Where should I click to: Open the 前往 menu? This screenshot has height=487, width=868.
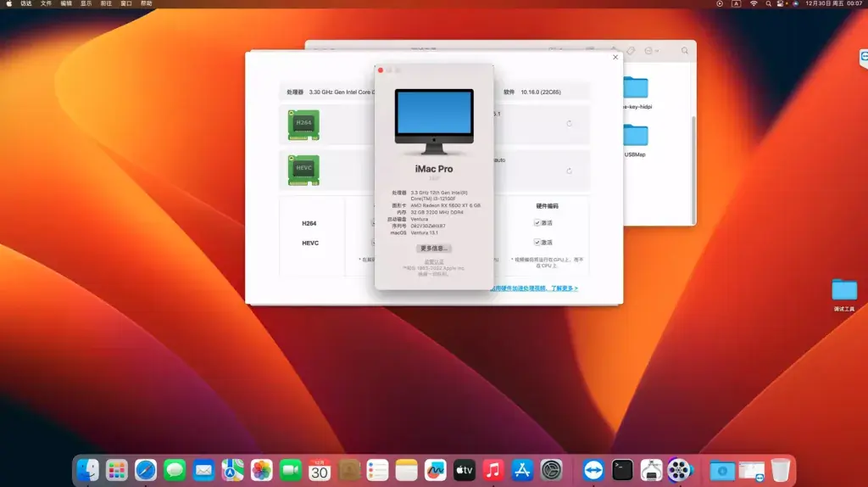click(106, 3)
